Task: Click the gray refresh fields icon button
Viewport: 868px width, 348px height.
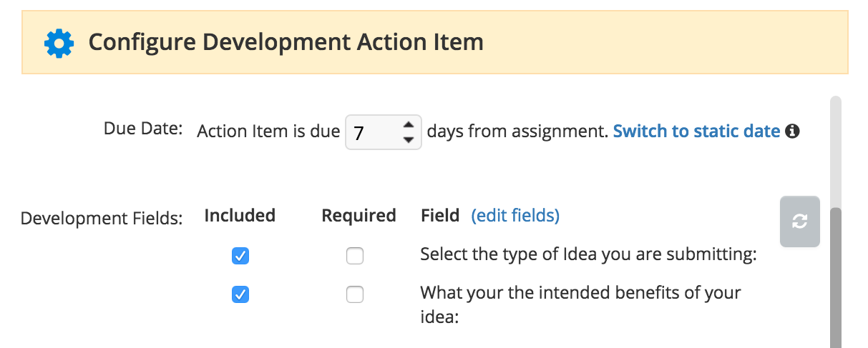Action: pyautogui.click(x=799, y=222)
